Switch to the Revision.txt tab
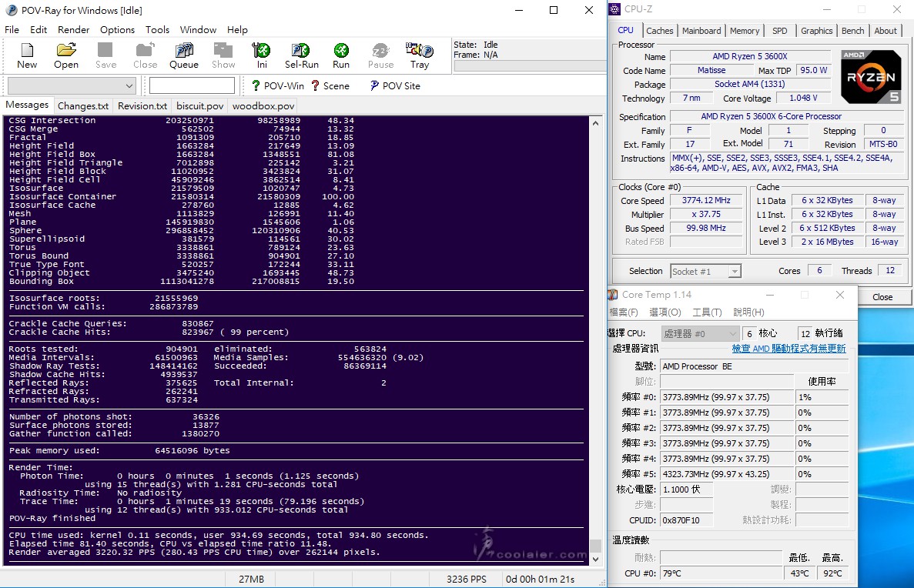Viewport: 914px width, 588px height. 142,106
